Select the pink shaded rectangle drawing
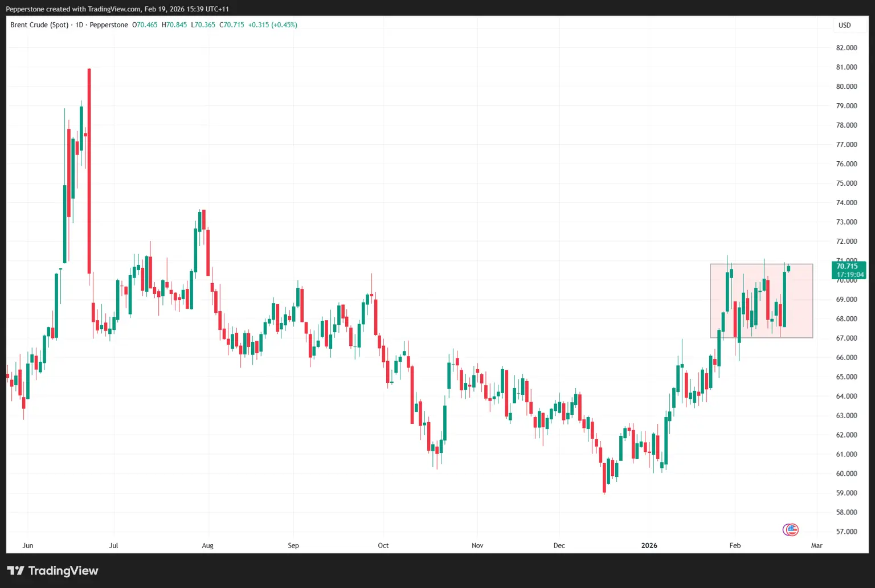This screenshot has width=875, height=588. (x=761, y=301)
